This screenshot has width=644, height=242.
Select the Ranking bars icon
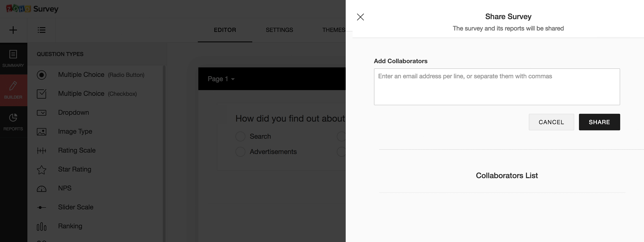(42, 227)
